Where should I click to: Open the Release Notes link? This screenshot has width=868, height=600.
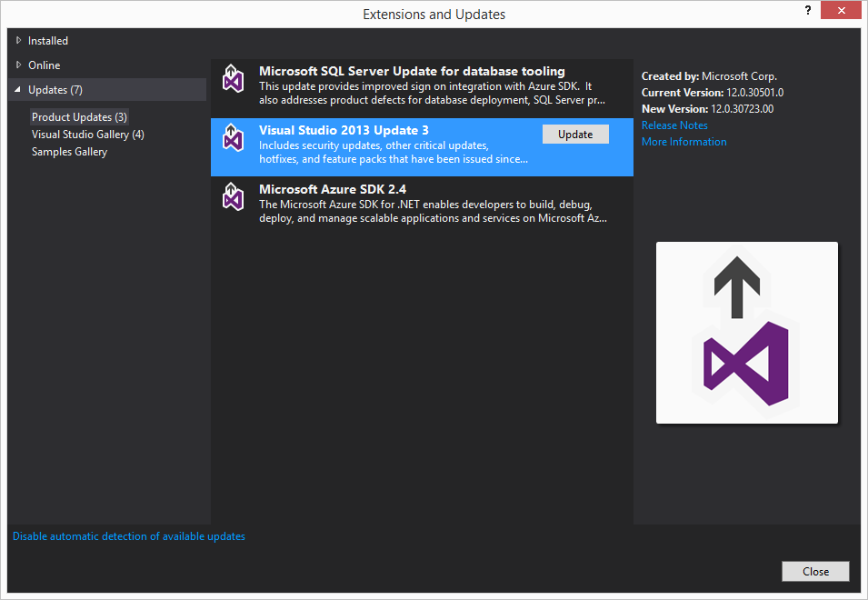point(674,125)
